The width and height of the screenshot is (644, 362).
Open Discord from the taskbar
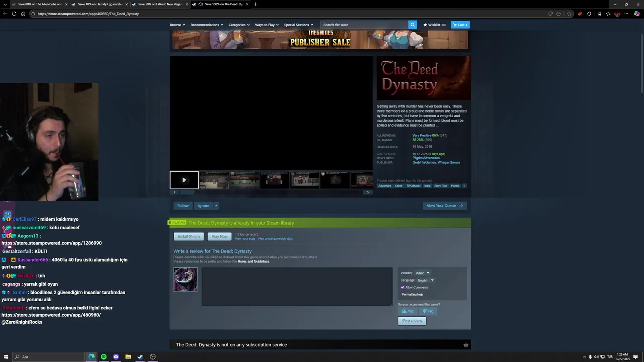tap(116, 357)
